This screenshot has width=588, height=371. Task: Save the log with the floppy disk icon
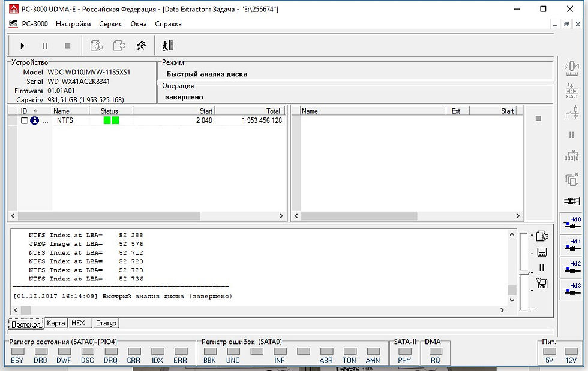tap(542, 252)
